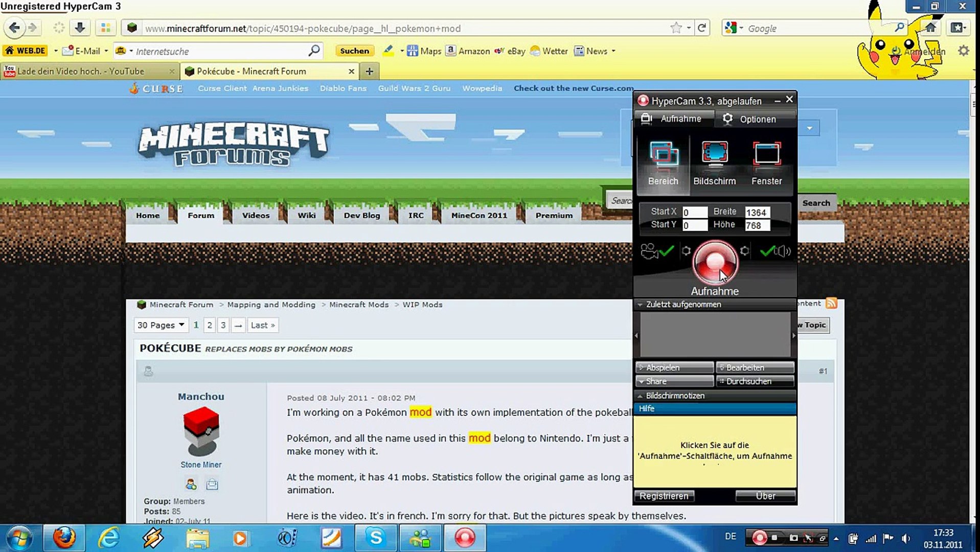Viewport: 980px width, 552px height.
Task: Select the Bildschirm full screen capture mode
Action: point(715,164)
